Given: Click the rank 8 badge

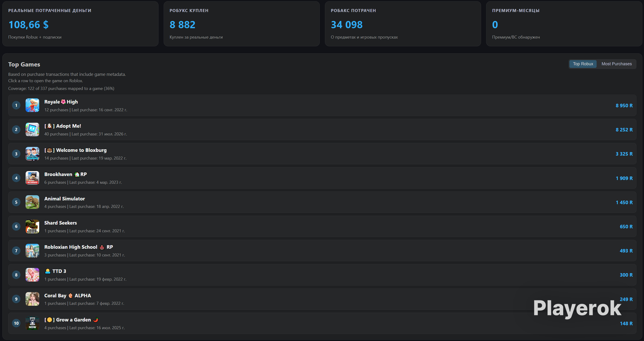Looking at the screenshot, I should (16, 275).
